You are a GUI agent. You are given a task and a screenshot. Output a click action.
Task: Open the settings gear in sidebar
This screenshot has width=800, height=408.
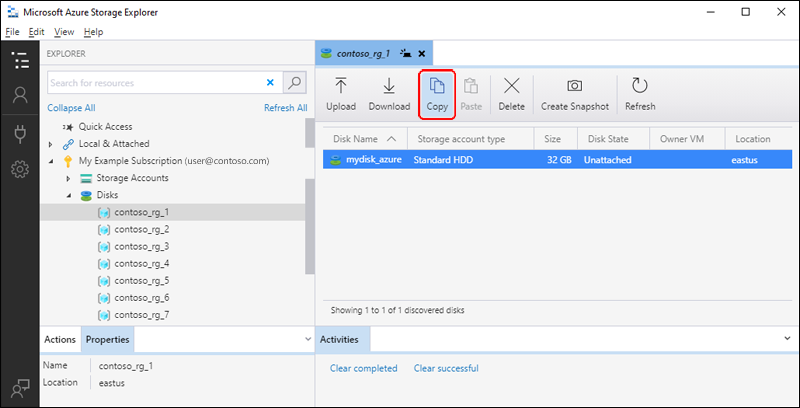[20, 169]
